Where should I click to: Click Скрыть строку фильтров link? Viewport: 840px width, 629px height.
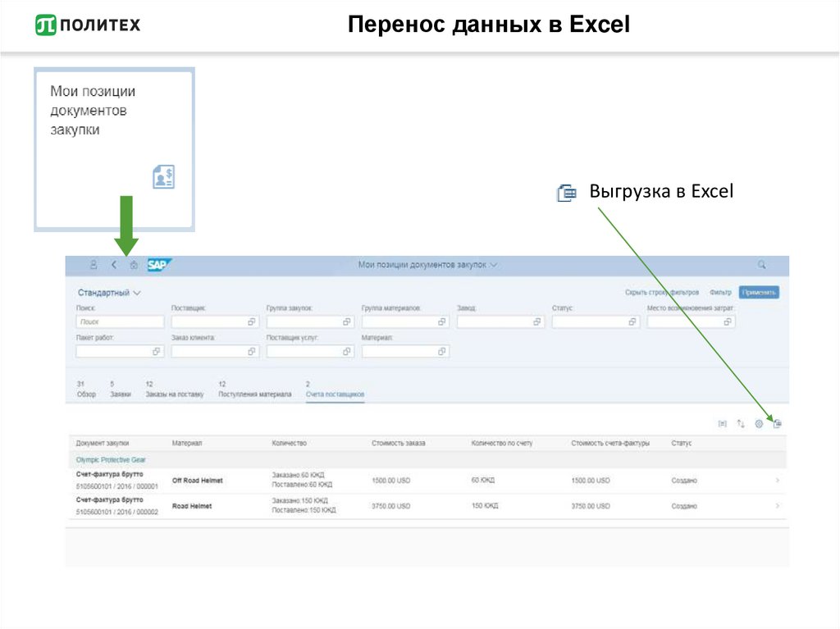(x=662, y=293)
